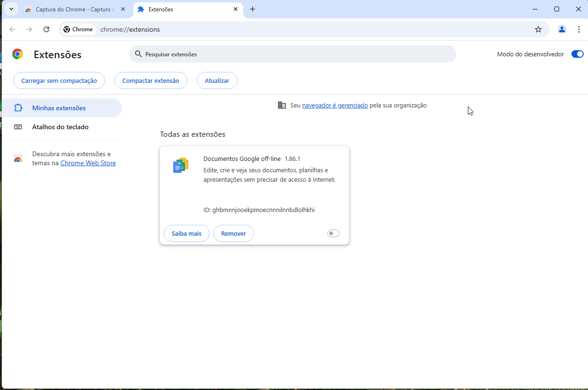Viewport: 588px width, 390px height.
Task: Click the browser forward arrow
Action: click(29, 29)
